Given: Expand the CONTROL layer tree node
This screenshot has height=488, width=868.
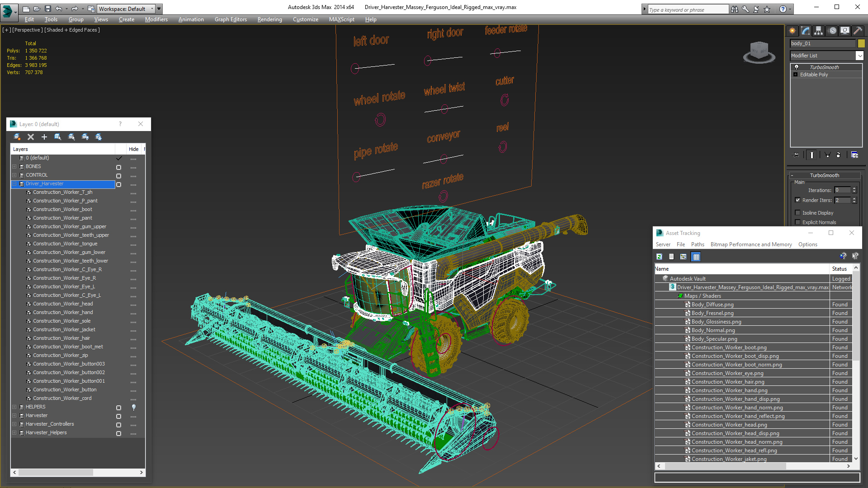Looking at the screenshot, I should (14, 175).
